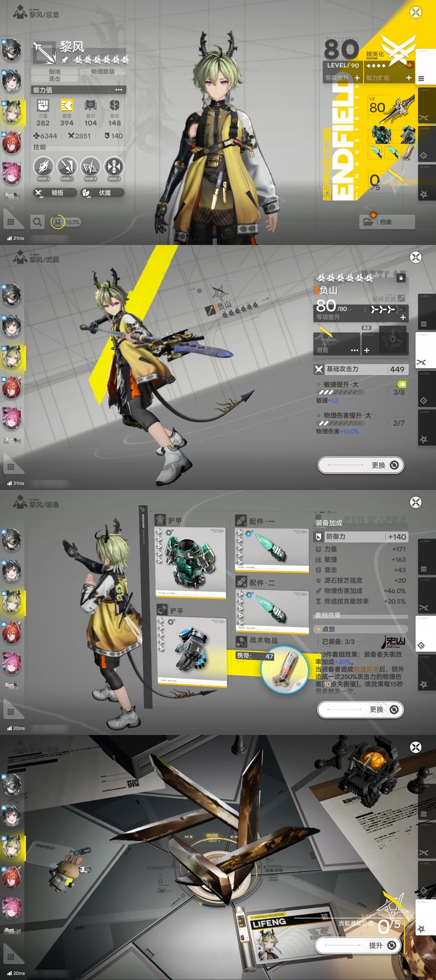
Task: Toggle the 183% circular indicator
Action: [58, 222]
